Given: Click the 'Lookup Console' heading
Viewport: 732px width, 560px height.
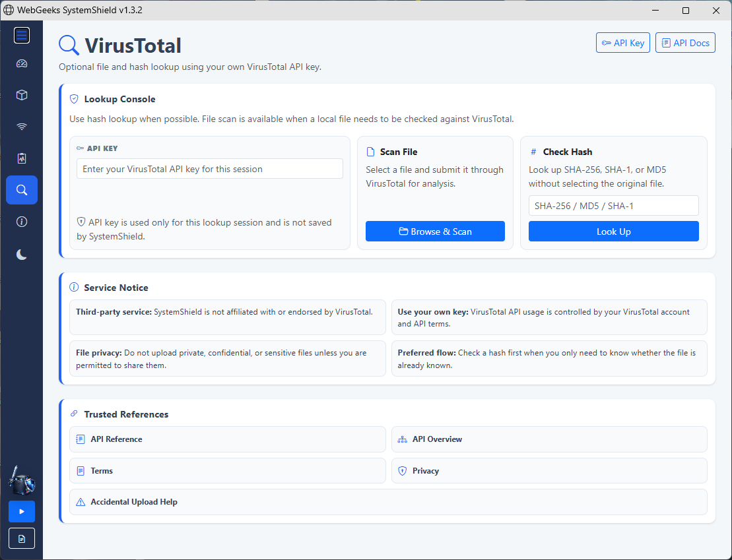Looking at the screenshot, I should [119, 99].
